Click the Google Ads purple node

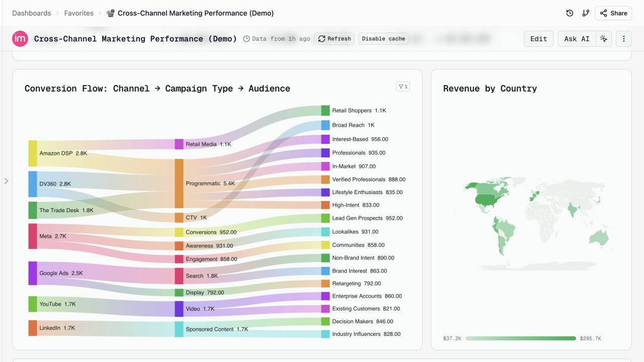click(x=33, y=274)
